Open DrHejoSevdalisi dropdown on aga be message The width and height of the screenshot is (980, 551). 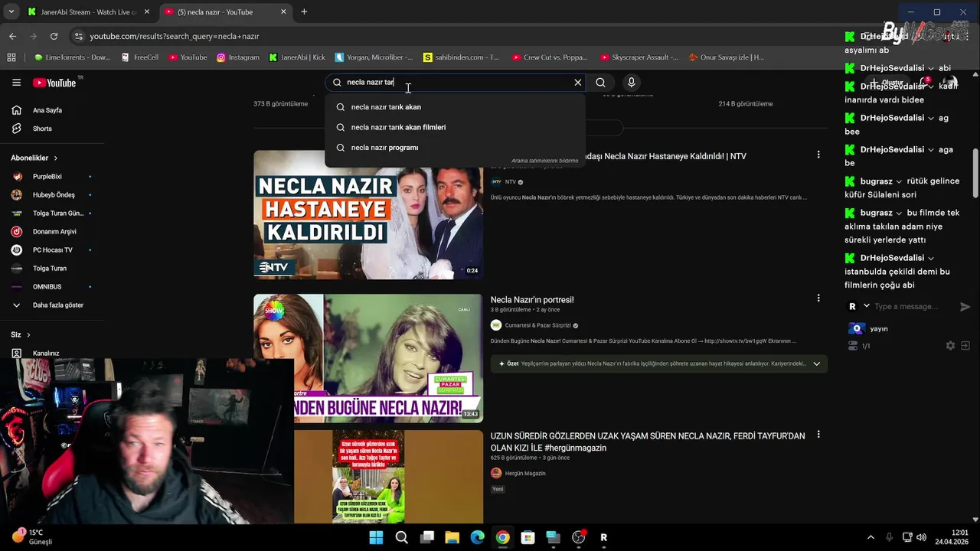point(931,150)
